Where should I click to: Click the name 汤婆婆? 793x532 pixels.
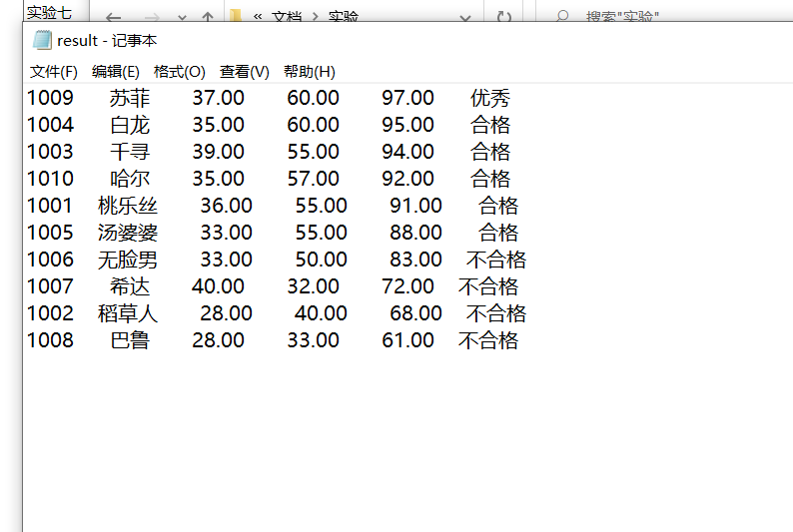[x=128, y=233]
